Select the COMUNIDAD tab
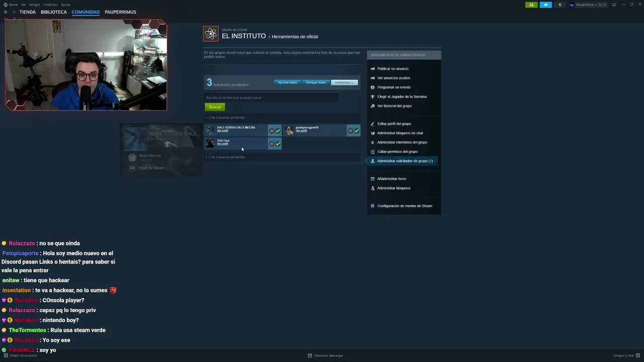 [x=86, y=12]
